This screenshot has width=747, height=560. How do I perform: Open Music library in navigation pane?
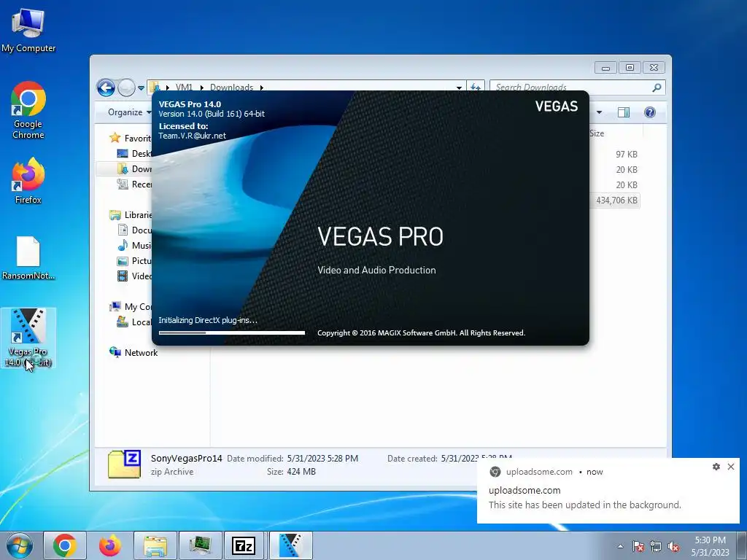(134, 245)
